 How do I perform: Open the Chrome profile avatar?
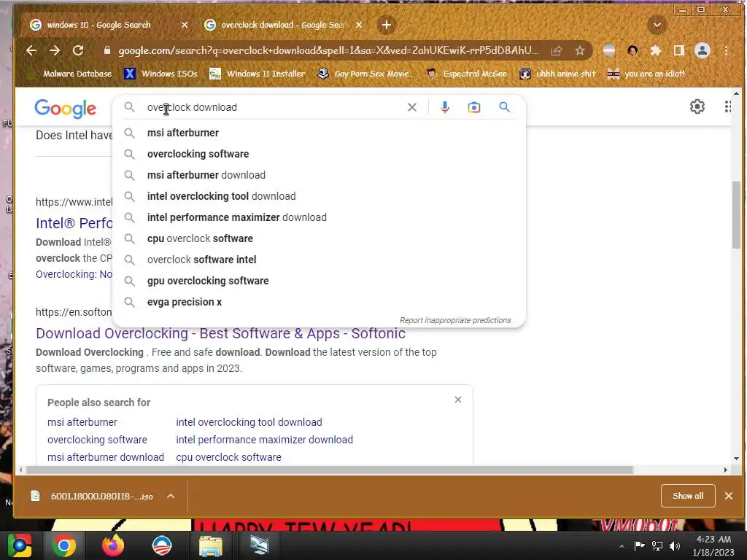pos(703,50)
